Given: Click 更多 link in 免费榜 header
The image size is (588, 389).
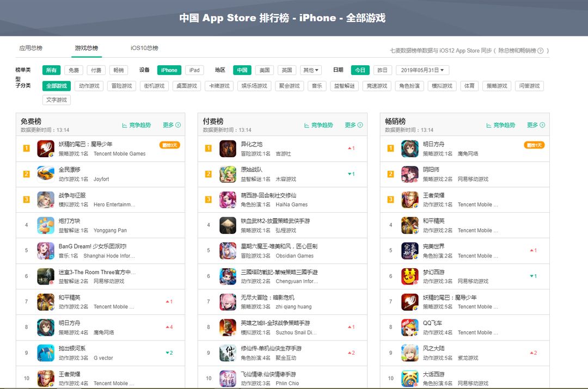Looking at the screenshot, I should tap(171, 125).
